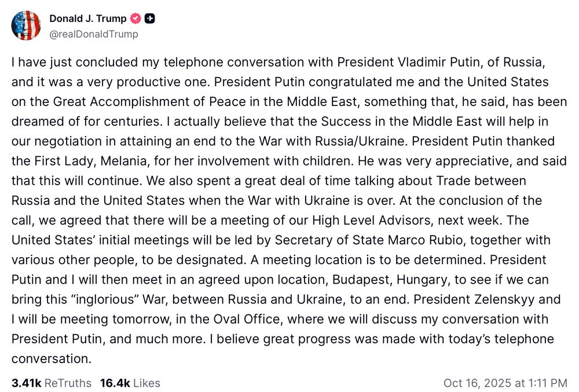Click the final word "conversation." of the post

click(x=52, y=358)
